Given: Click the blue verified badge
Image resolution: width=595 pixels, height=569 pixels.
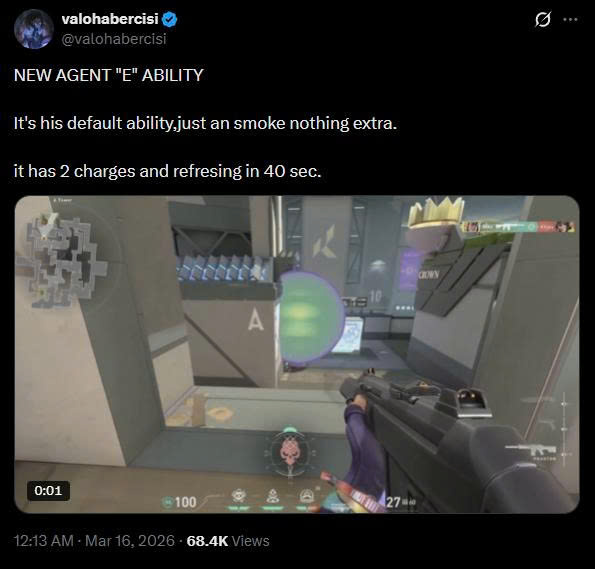Looking at the screenshot, I should 169,19.
